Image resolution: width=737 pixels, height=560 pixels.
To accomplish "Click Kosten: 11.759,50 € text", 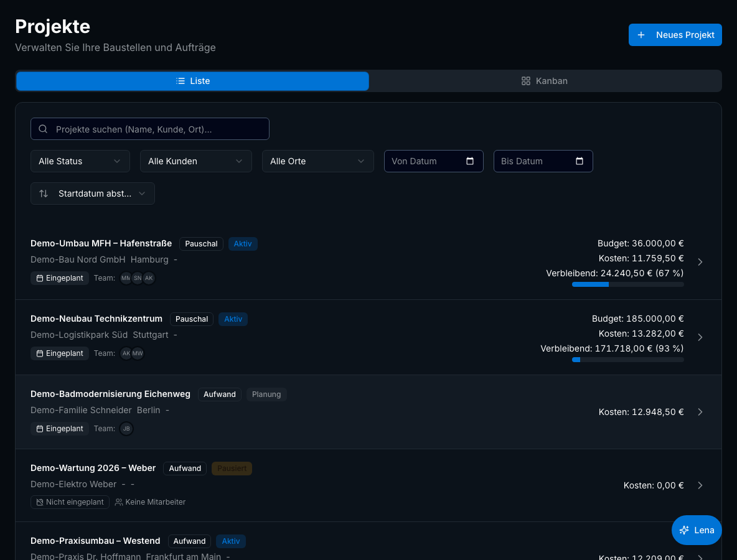I will [641, 258].
